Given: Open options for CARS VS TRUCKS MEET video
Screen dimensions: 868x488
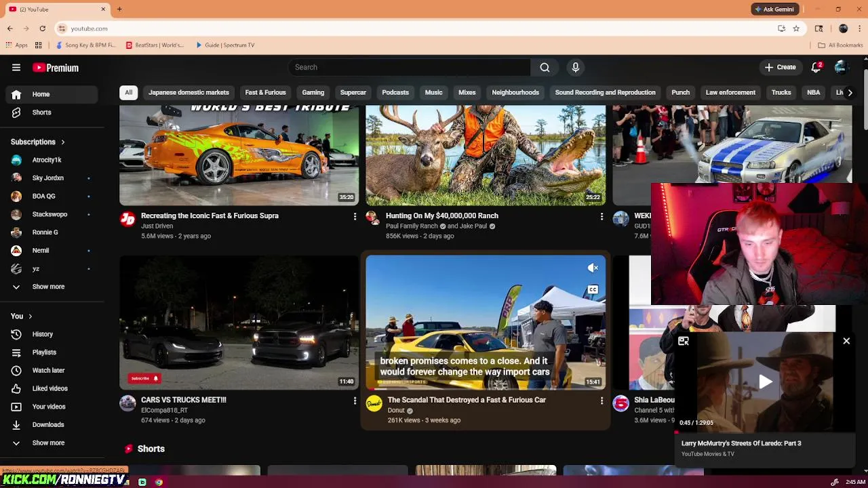Looking at the screenshot, I should point(355,401).
